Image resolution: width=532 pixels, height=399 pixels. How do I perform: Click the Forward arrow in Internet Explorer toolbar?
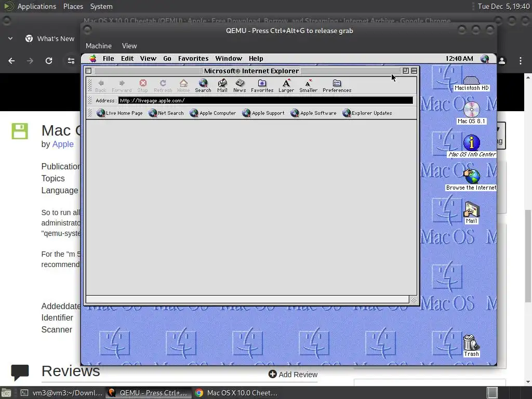122,86
